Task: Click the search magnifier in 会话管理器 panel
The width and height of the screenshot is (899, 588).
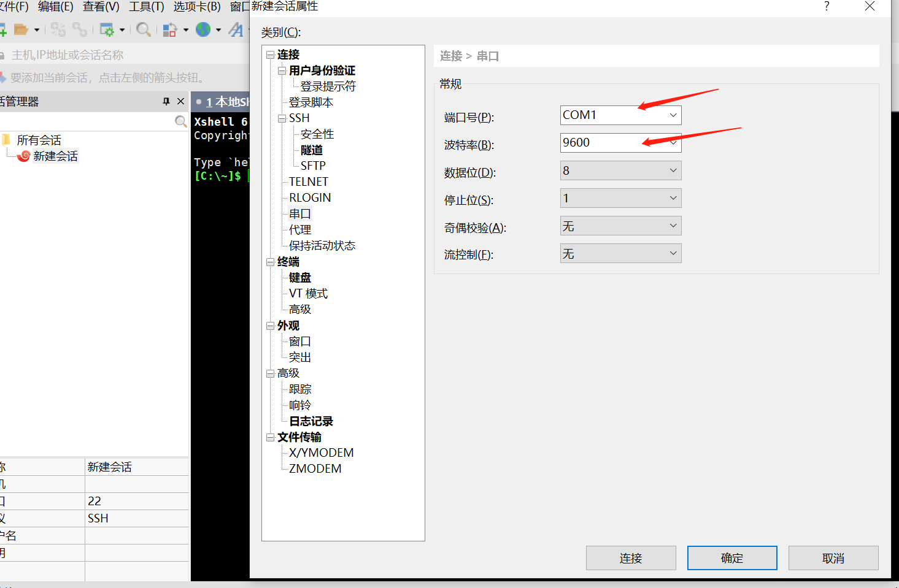Action: (180, 121)
